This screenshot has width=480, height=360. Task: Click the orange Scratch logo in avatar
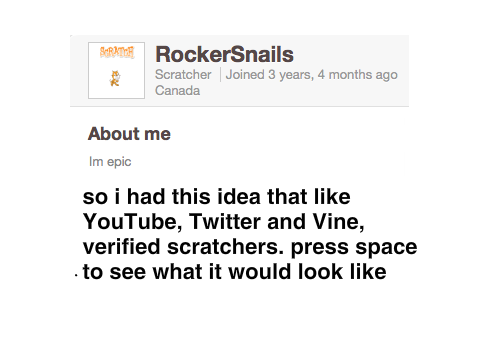[x=117, y=53]
